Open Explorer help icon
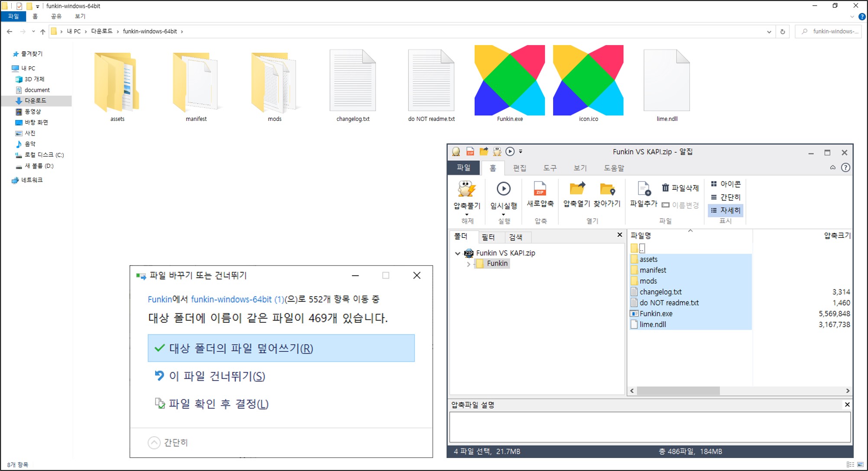The width and height of the screenshot is (868, 471). coord(862,17)
